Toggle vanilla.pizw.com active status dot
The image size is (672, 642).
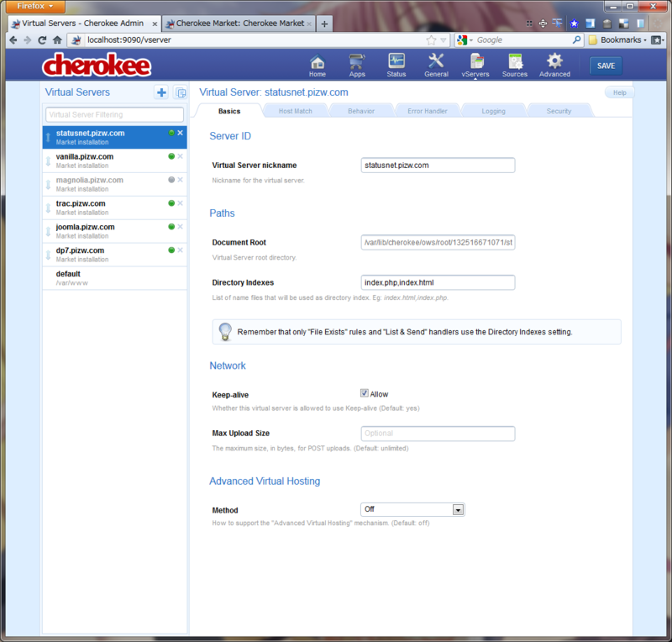click(x=171, y=156)
